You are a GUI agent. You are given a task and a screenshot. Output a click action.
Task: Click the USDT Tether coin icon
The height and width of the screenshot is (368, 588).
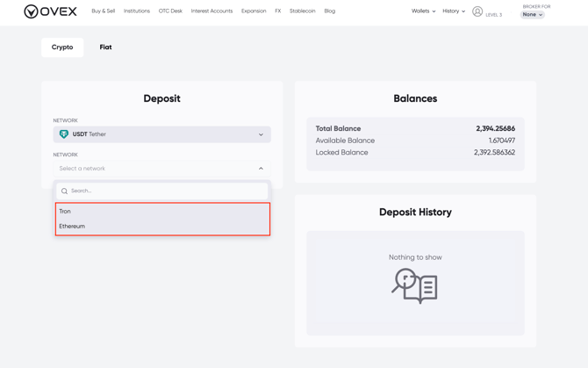[64, 133]
